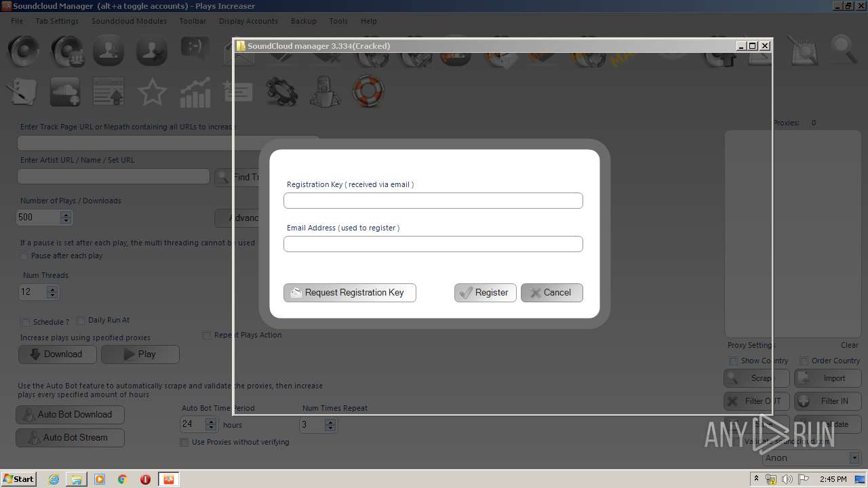Screen dimensions: 868x488
Task: Click the Play button
Action: click(140, 354)
